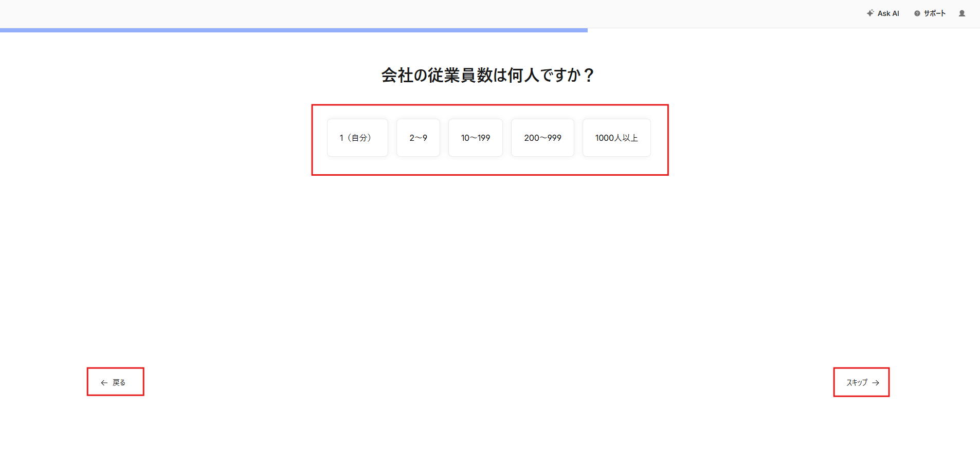Image resolution: width=980 pixels, height=465 pixels.
Task: Click the right end of blue progress fill
Action: [585, 30]
